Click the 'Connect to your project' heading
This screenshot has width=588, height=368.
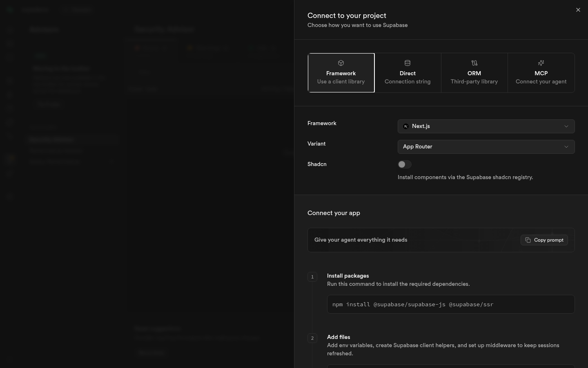(347, 16)
